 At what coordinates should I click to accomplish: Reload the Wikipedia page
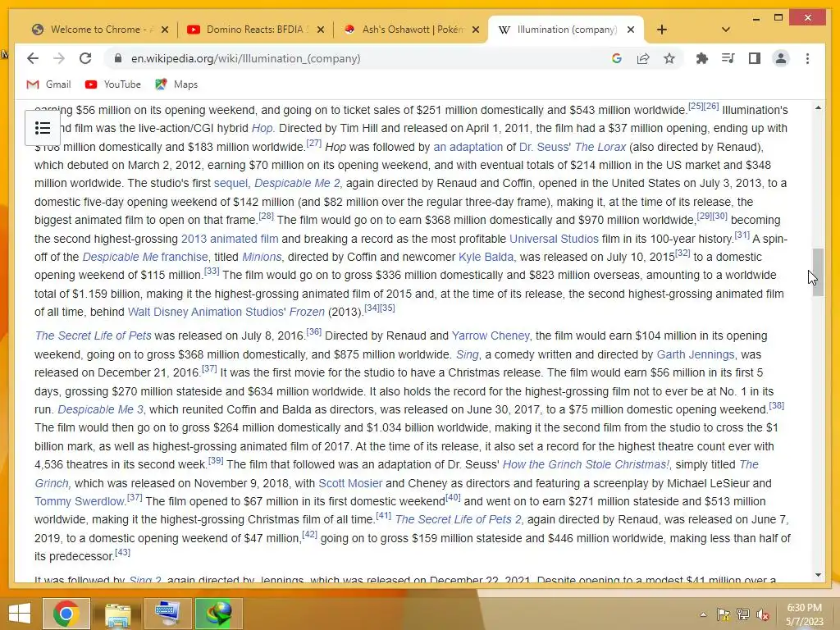tap(85, 58)
